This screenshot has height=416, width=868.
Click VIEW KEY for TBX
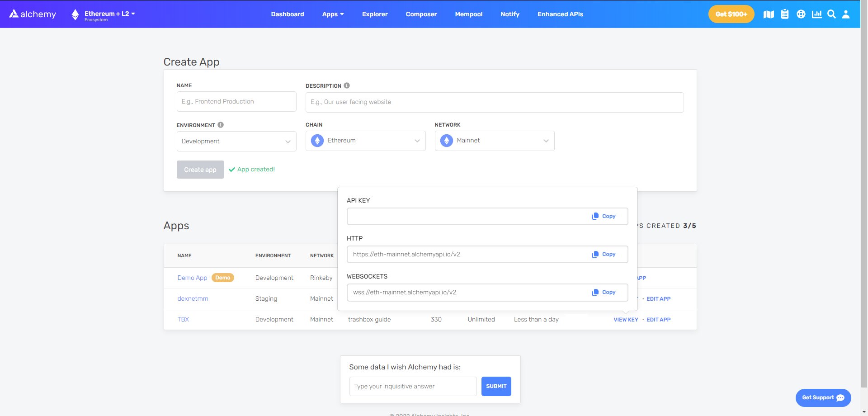point(626,320)
